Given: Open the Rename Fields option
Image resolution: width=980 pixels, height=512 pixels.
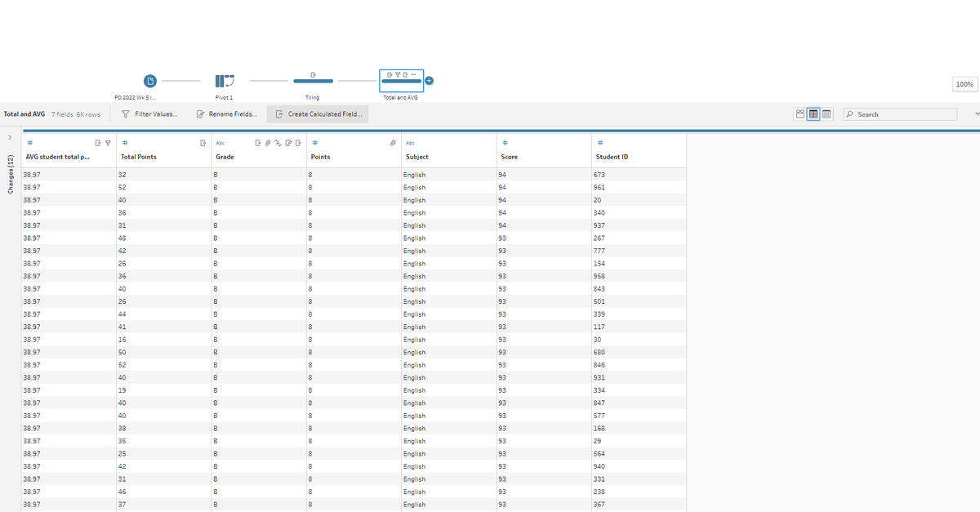Looking at the screenshot, I should [x=228, y=114].
